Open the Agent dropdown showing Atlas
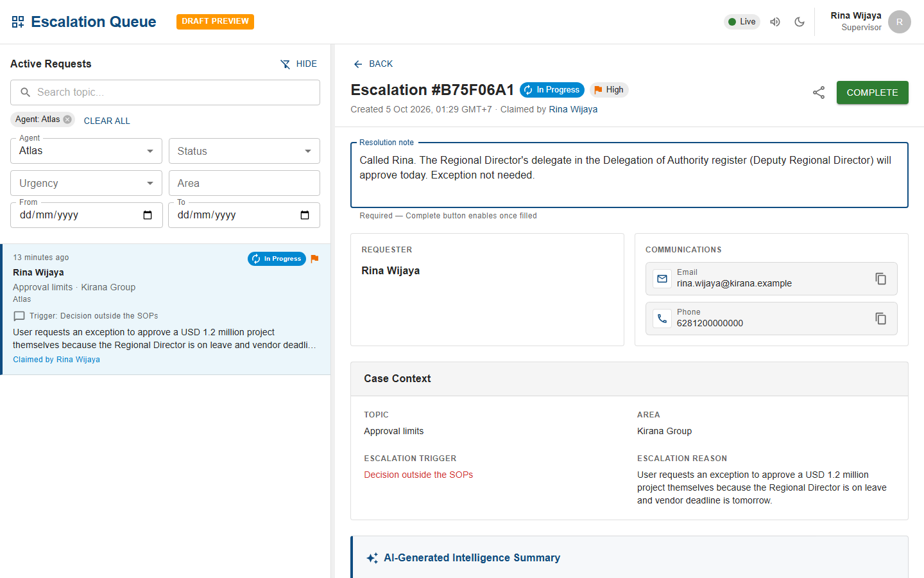Screen dimensions: 924x578 tap(87, 151)
